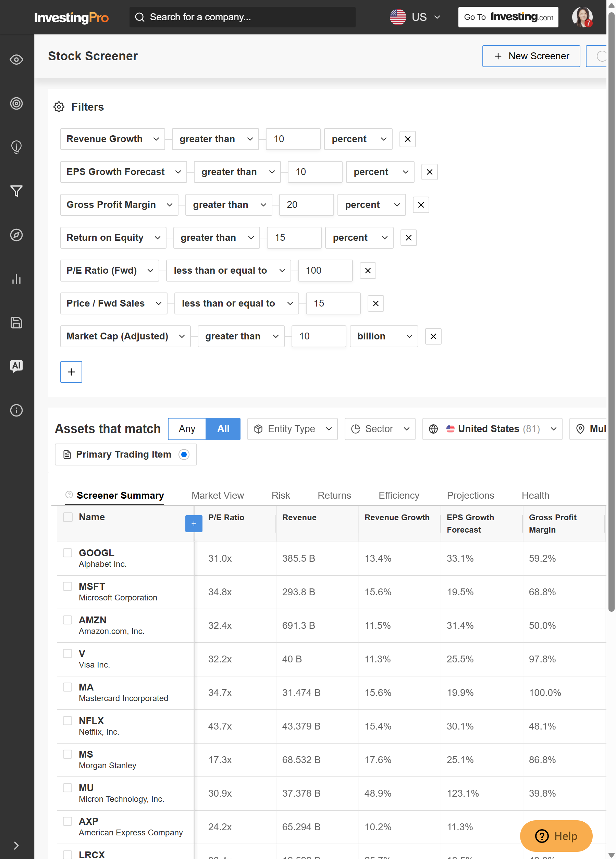Open the Entity Type dropdown
Screen dimensions: 616x859
pyautogui.click(x=292, y=429)
